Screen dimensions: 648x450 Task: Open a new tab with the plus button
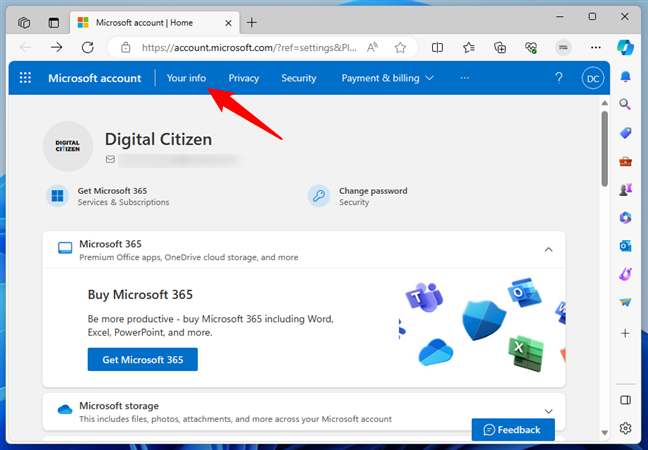(x=252, y=22)
